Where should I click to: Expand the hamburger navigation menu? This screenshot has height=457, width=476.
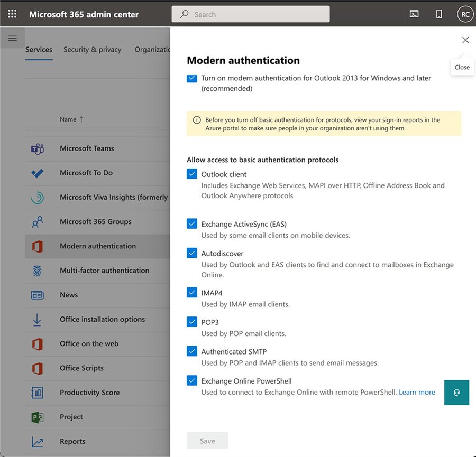(13, 38)
